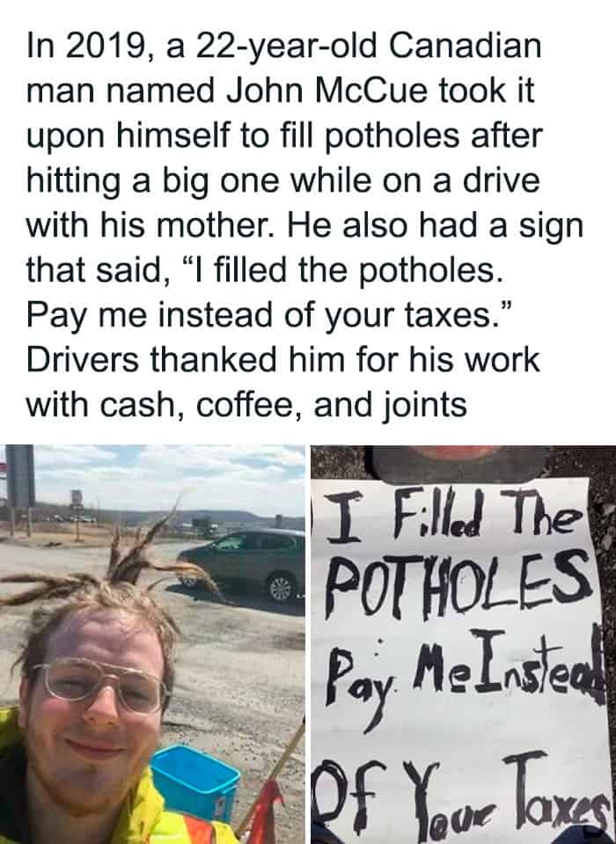Click the gray car in the background

tap(241, 564)
